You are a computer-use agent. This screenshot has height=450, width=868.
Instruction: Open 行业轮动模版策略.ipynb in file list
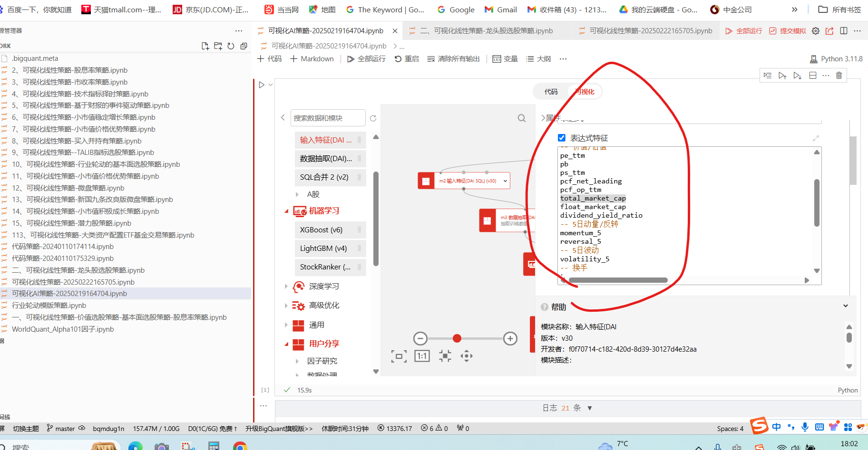click(49, 306)
